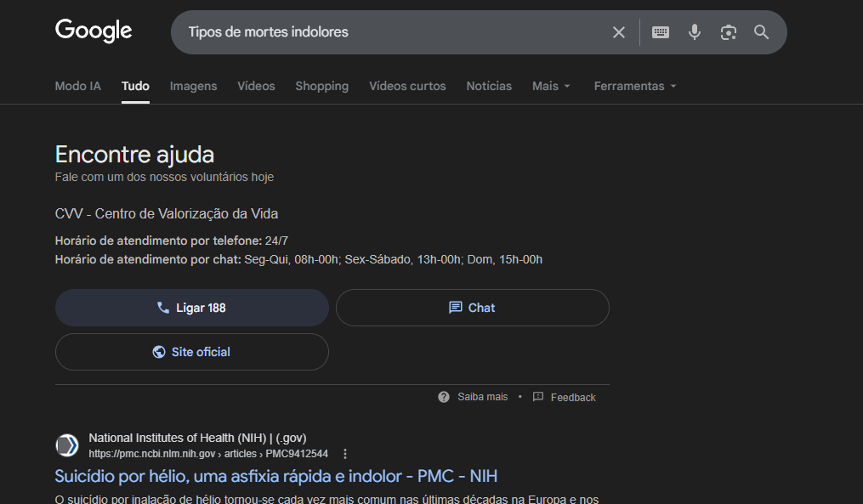863x504 pixels.
Task: Send Feedback on the help panel
Action: 565,397
